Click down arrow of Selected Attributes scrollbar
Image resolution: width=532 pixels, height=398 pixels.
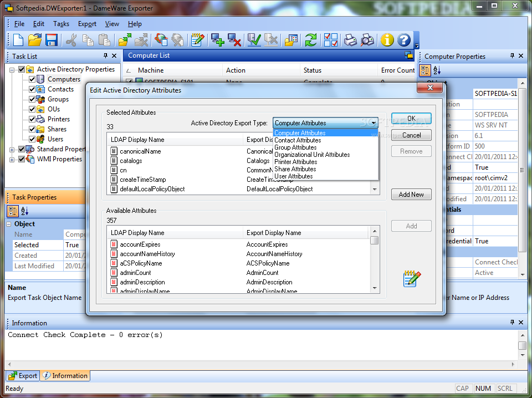pos(375,190)
